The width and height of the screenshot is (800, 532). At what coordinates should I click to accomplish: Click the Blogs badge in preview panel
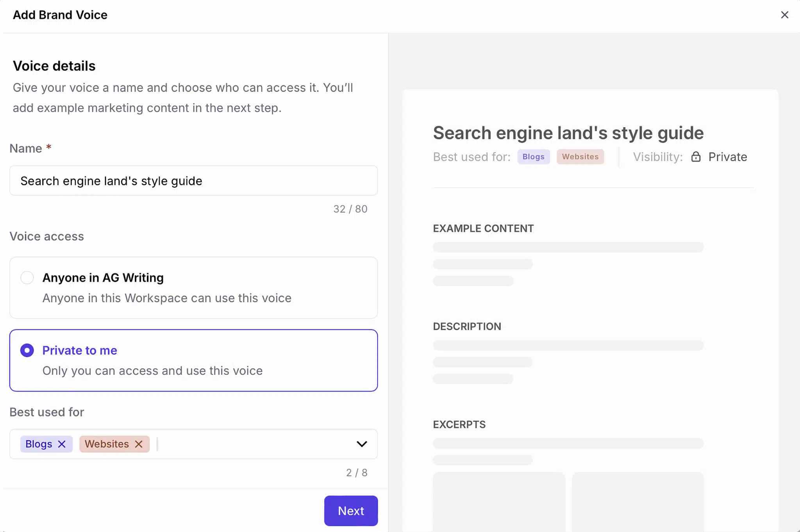534,157
